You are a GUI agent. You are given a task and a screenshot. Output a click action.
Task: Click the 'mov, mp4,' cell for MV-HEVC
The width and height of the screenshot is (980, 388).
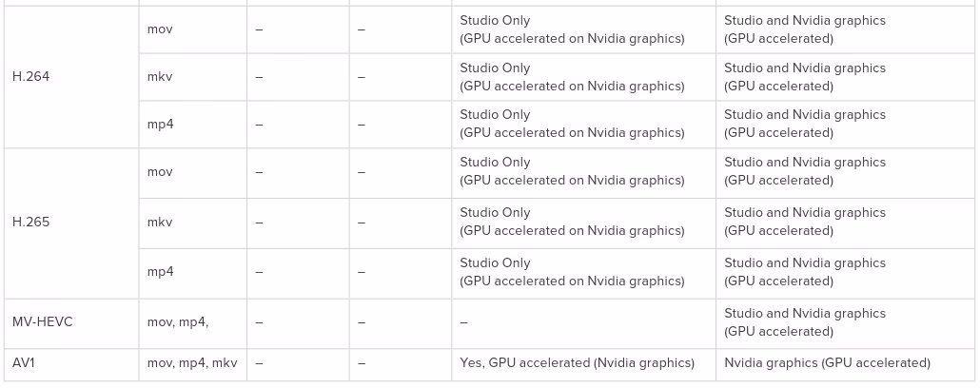coord(178,322)
